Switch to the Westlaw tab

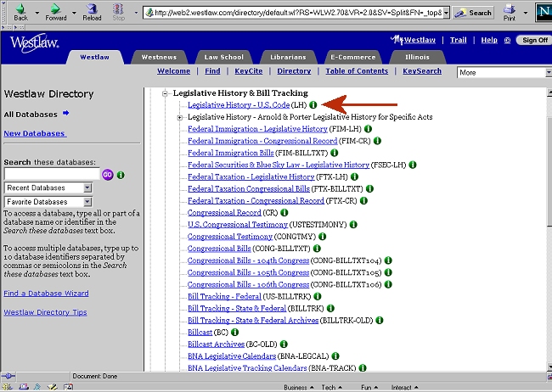pyautogui.click(x=94, y=57)
